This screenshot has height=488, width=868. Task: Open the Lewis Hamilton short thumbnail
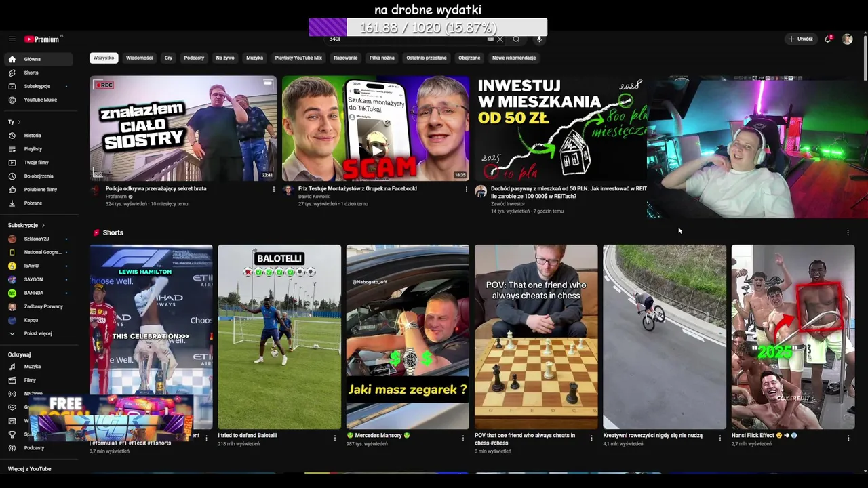pos(151,337)
